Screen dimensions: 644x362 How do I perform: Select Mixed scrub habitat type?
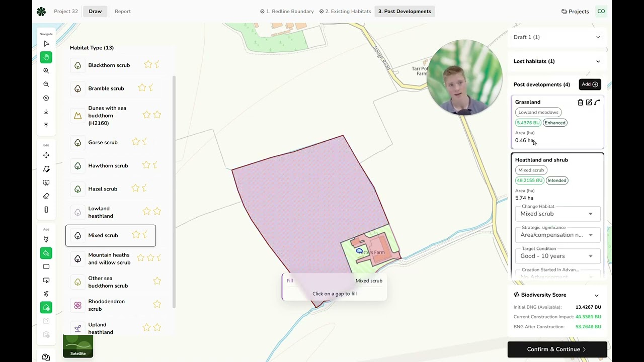pyautogui.click(x=111, y=235)
